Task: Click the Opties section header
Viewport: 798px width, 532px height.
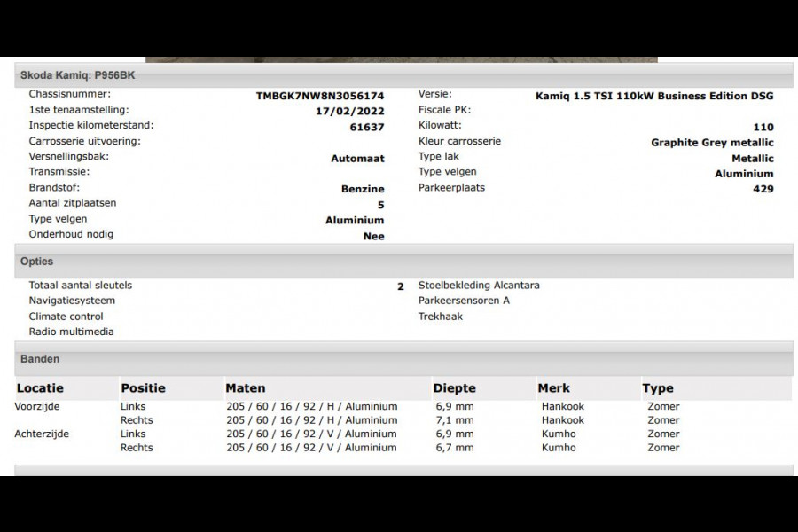Action: 403,262
